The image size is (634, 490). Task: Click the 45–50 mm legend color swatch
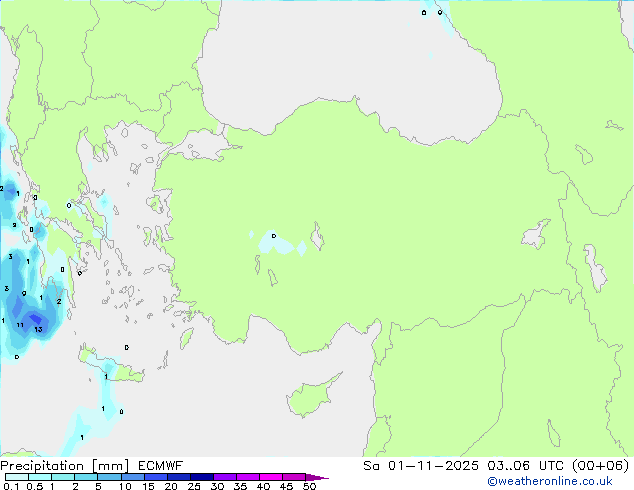[x=294, y=477]
